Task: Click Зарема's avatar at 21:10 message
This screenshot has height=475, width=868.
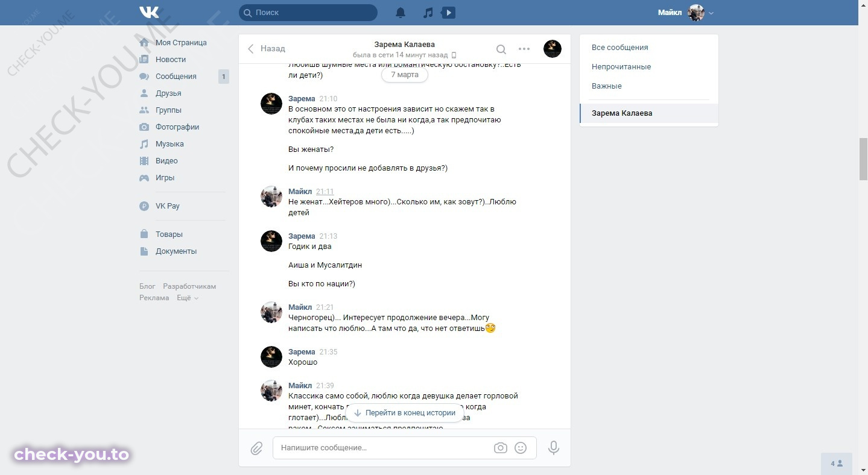Action: 271,104
